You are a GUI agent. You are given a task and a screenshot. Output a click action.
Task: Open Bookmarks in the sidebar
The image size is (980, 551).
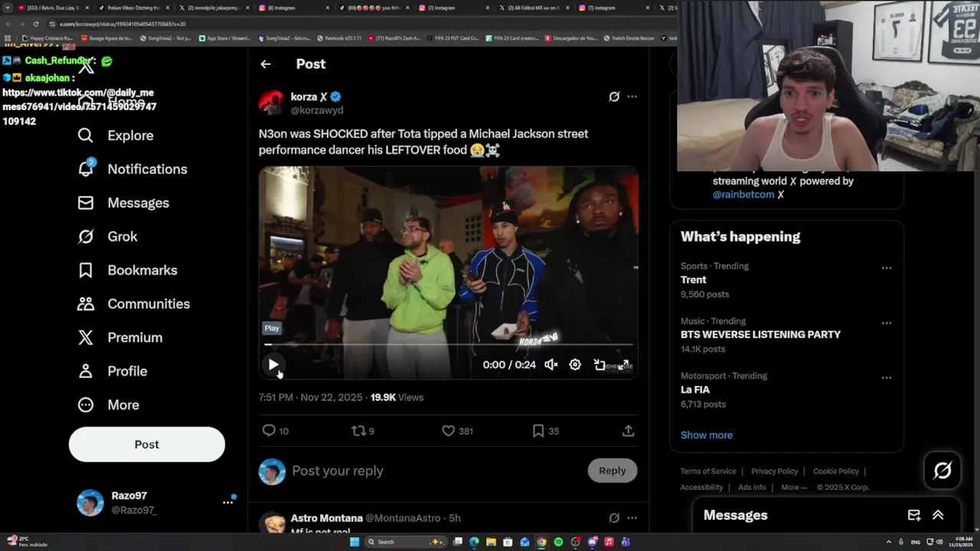[x=127, y=270]
